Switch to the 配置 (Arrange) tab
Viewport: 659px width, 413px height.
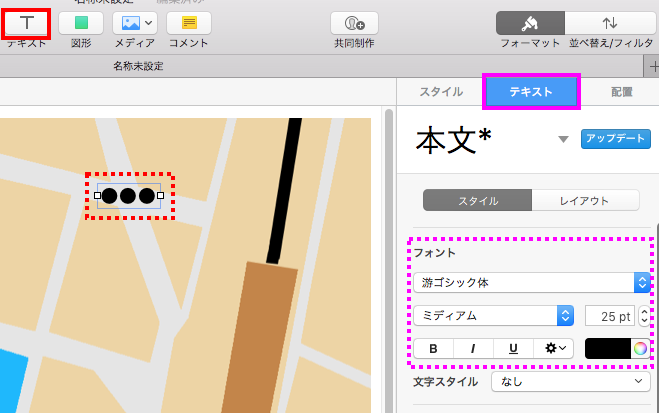tap(622, 91)
